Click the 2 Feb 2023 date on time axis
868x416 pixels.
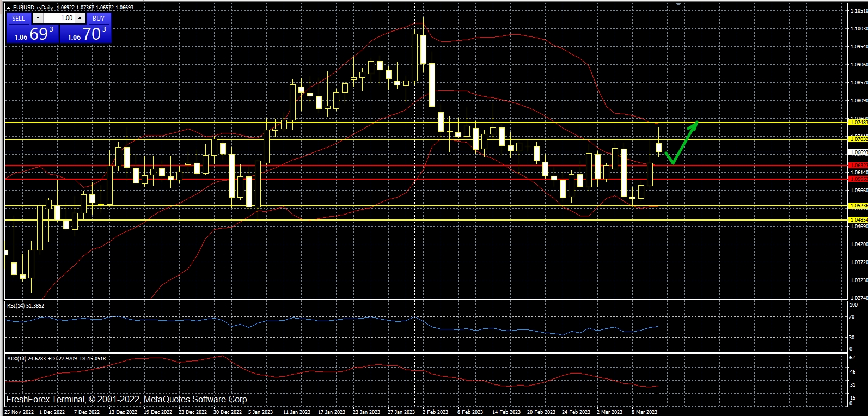tap(435, 412)
